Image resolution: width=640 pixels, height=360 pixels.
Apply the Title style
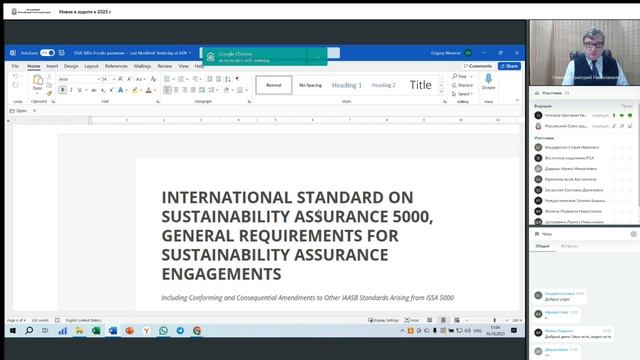click(420, 85)
